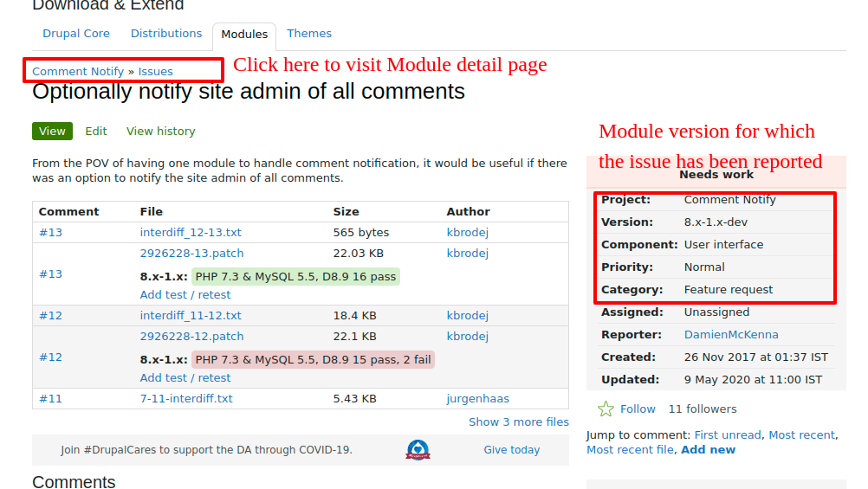868x489 pixels.
Task: Click the '18.4 KB' size cell
Action: point(355,315)
